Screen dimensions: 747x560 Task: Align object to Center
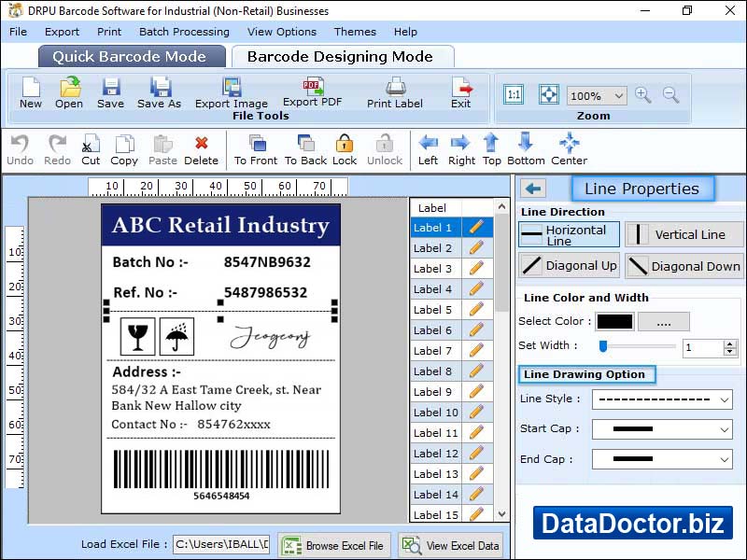tap(570, 149)
